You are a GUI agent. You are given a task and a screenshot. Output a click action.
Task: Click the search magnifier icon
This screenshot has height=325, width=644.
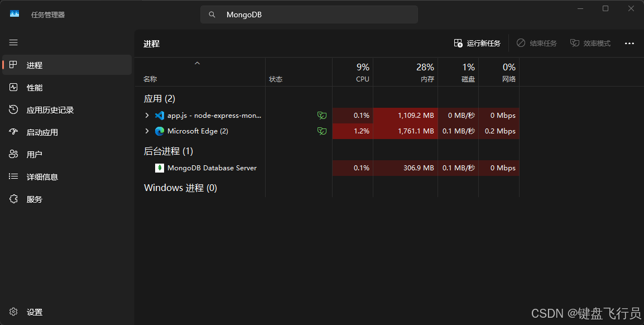coord(212,15)
